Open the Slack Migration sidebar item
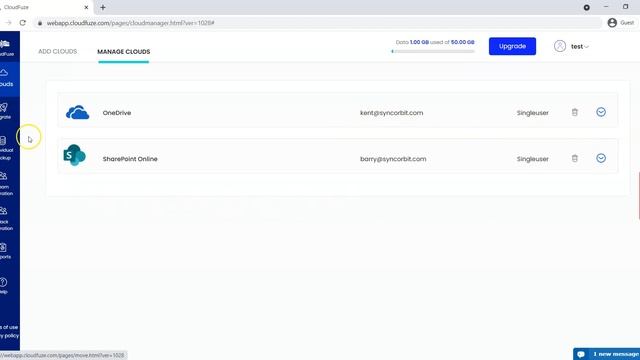Viewport: 640px width, 360px height. pos(6,219)
